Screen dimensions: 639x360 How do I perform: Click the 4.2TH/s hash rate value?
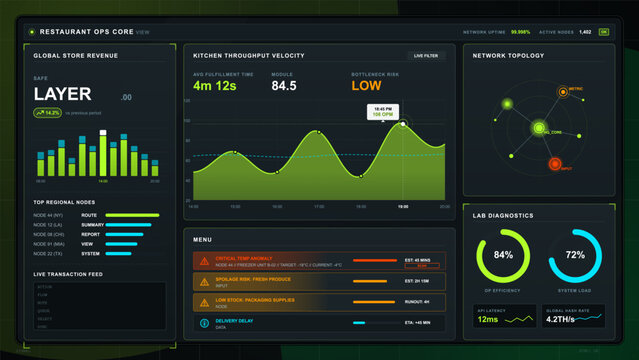point(560,319)
